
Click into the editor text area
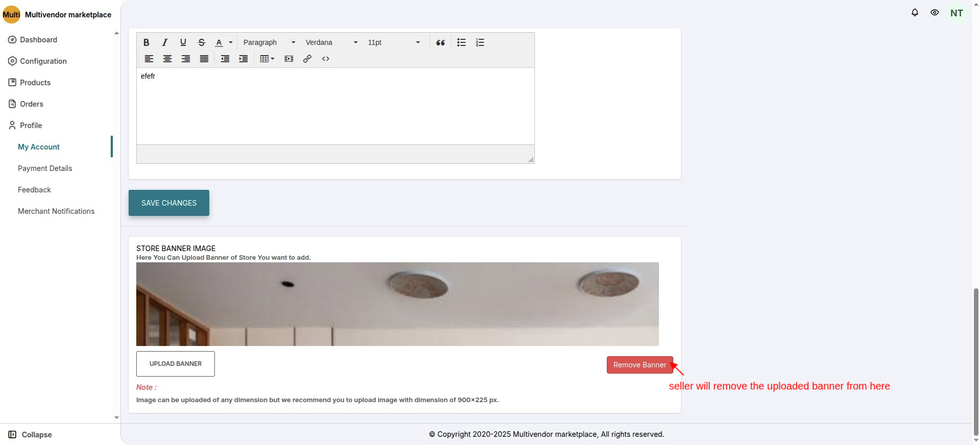pos(335,106)
